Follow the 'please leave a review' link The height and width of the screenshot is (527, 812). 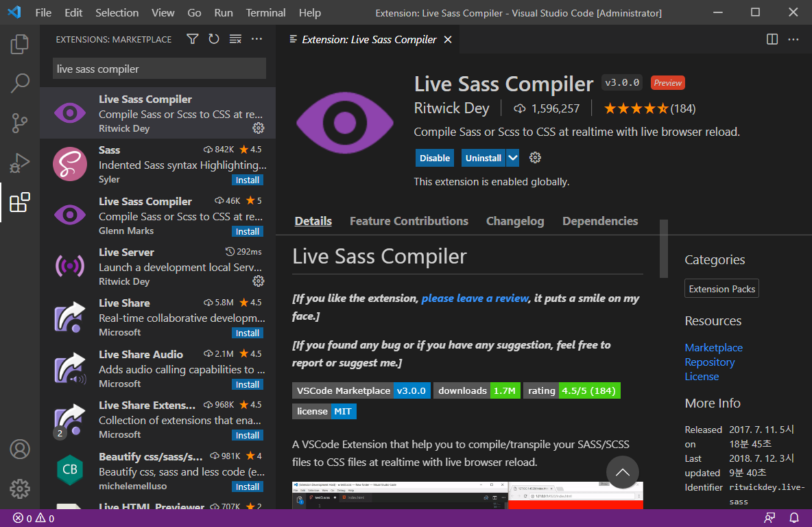pos(475,298)
